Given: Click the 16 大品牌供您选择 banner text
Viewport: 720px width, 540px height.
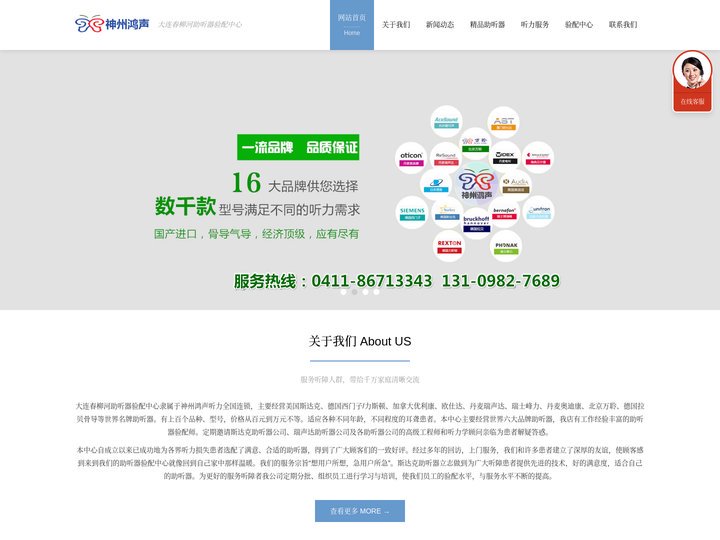Looking at the screenshot, I should click(295, 183).
